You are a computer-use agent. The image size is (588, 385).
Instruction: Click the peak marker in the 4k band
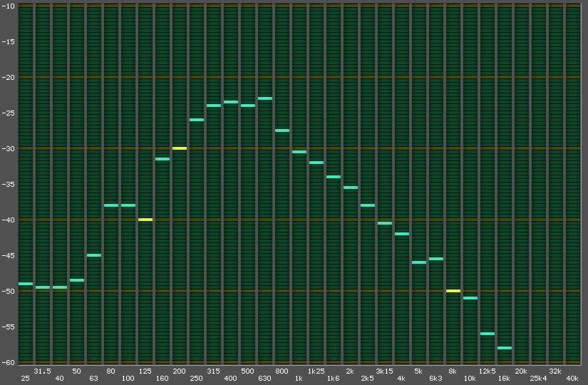tap(403, 234)
